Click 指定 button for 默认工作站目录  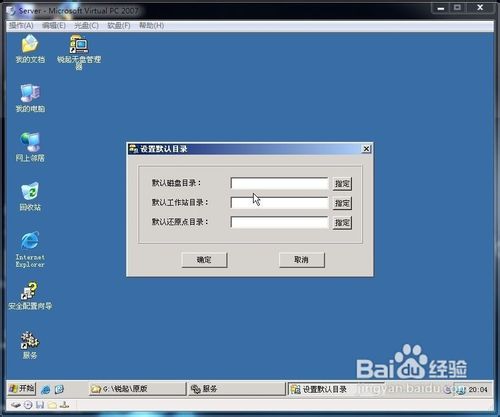coord(342,203)
